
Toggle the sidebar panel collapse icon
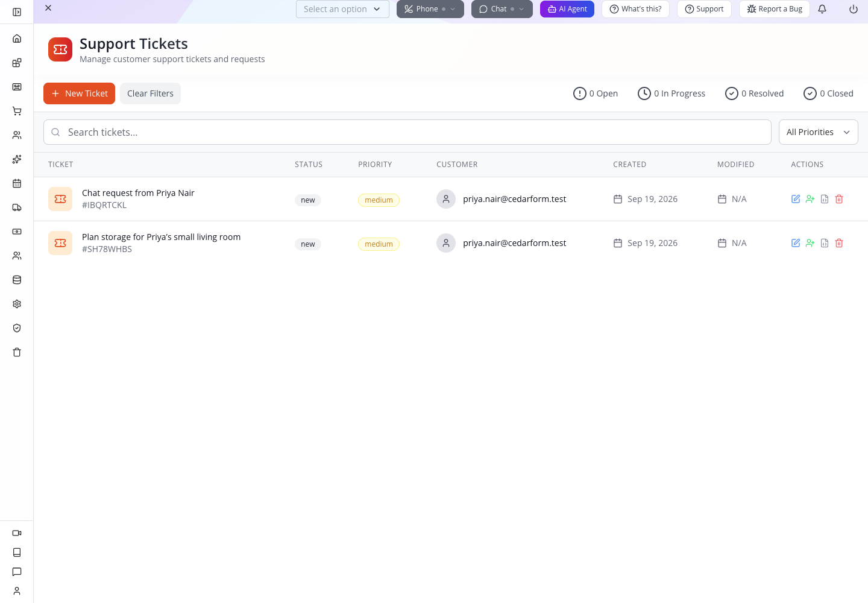tap(17, 12)
